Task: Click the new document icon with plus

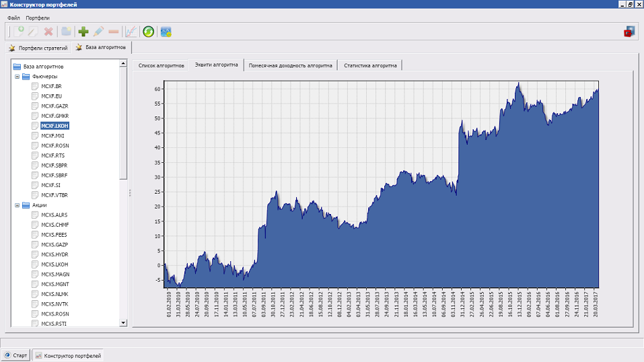Action: tap(20, 31)
